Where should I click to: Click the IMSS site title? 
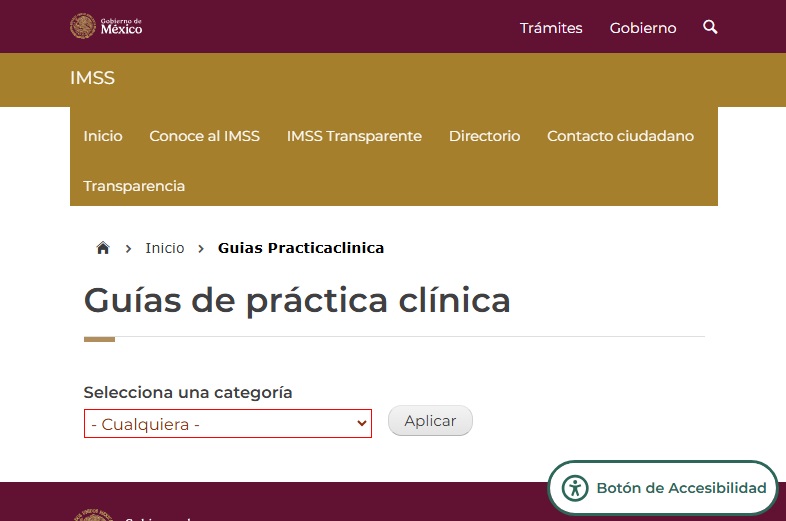coord(92,78)
